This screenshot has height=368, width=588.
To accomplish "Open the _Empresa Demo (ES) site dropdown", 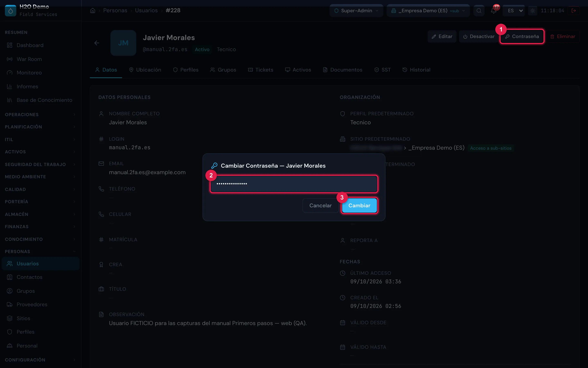I will pyautogui.click(x=428, y=11).
